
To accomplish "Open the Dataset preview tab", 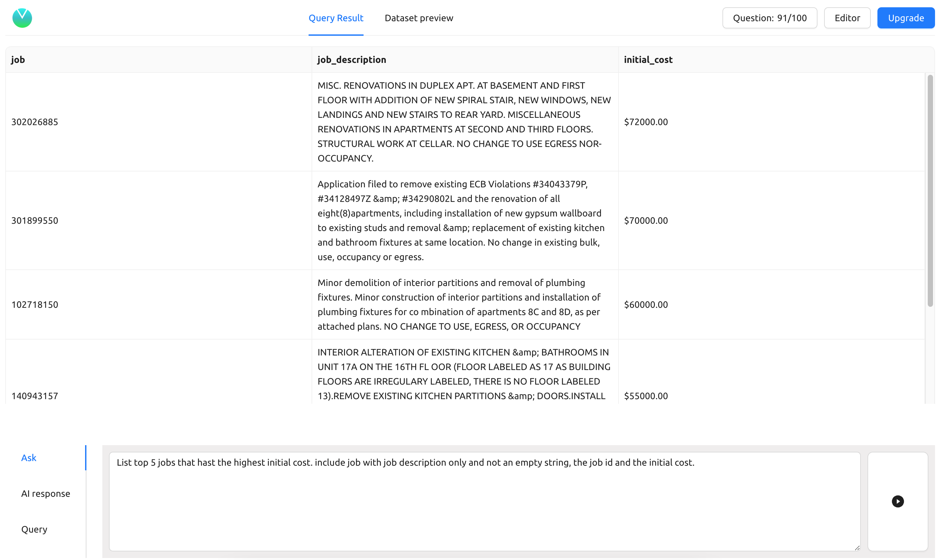I will pyautogui.click(x=419, y=18).
